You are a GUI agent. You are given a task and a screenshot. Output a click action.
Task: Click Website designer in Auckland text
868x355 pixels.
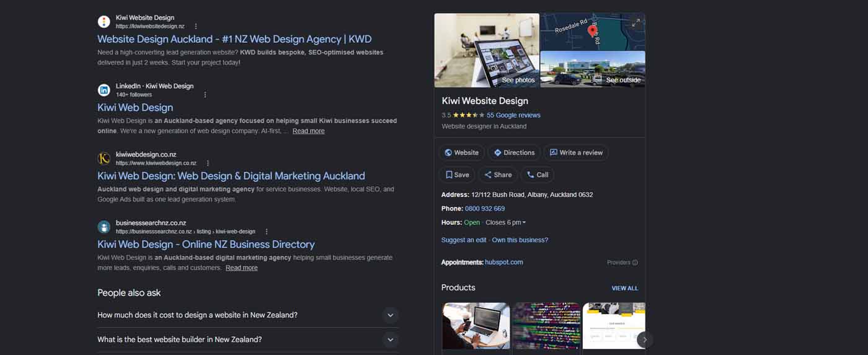click(x=484, y=126)
